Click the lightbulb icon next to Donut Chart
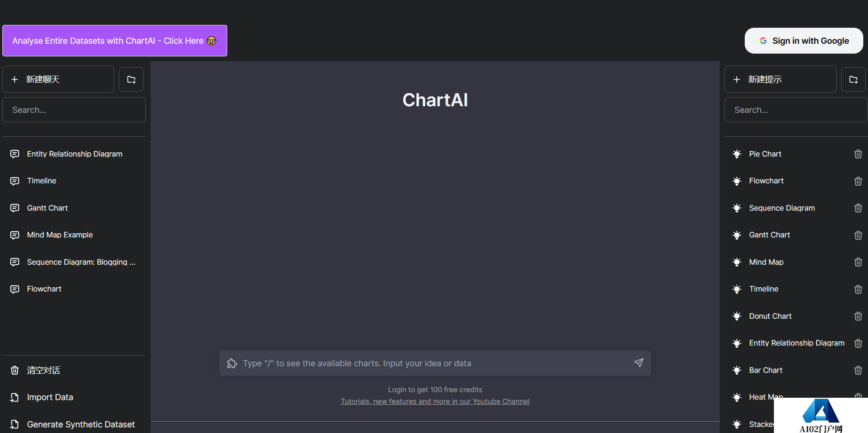The width and height of the screenshot is (868, 433). coord(737,316)
